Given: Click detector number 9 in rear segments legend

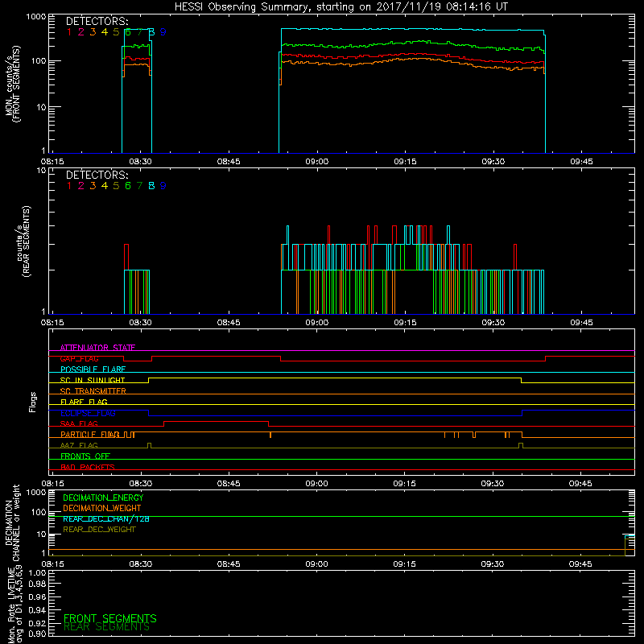Looking at the screenshot, I should pos(163,186).
